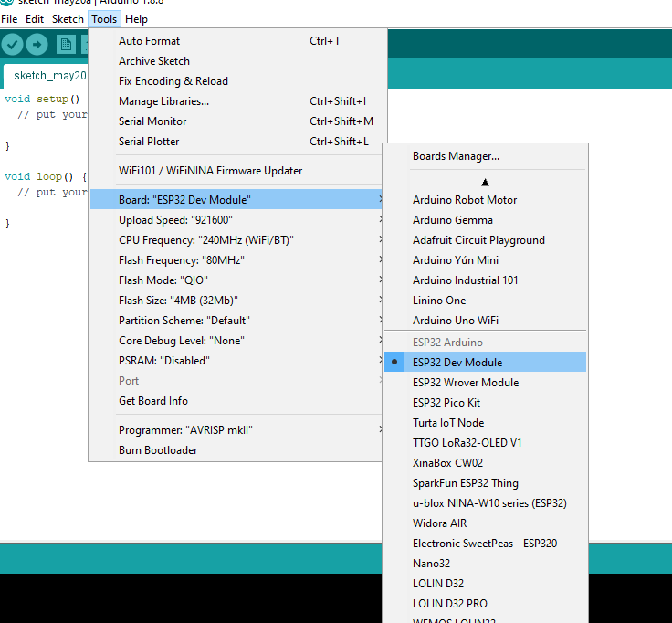Expand the Programmer: "AVRISP mkII" submenu
The width and height of the screenshot is (672, 623).
(x=236, y=430)
